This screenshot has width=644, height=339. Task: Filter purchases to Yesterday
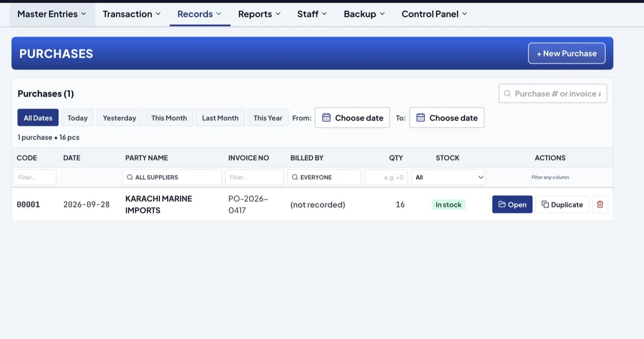pyautogui.click(x=120, y=118)
